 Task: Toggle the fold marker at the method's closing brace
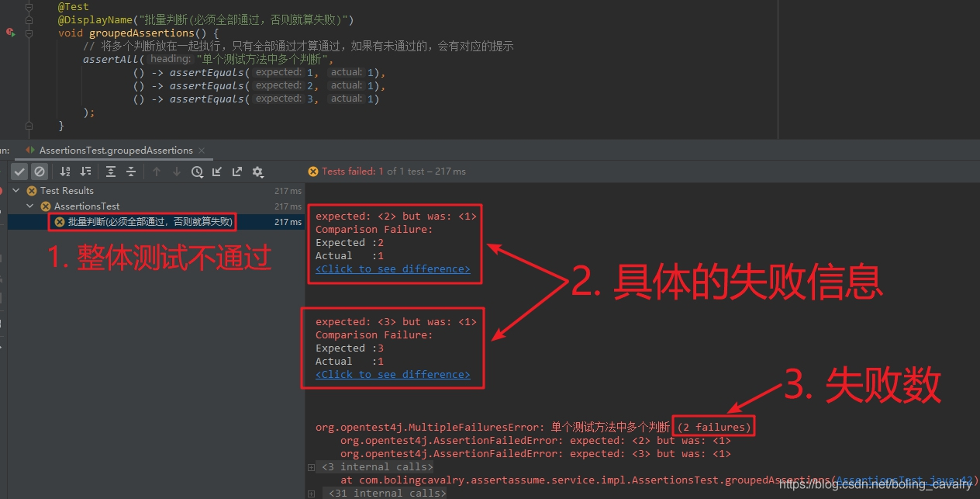click(x=29, y=125)
